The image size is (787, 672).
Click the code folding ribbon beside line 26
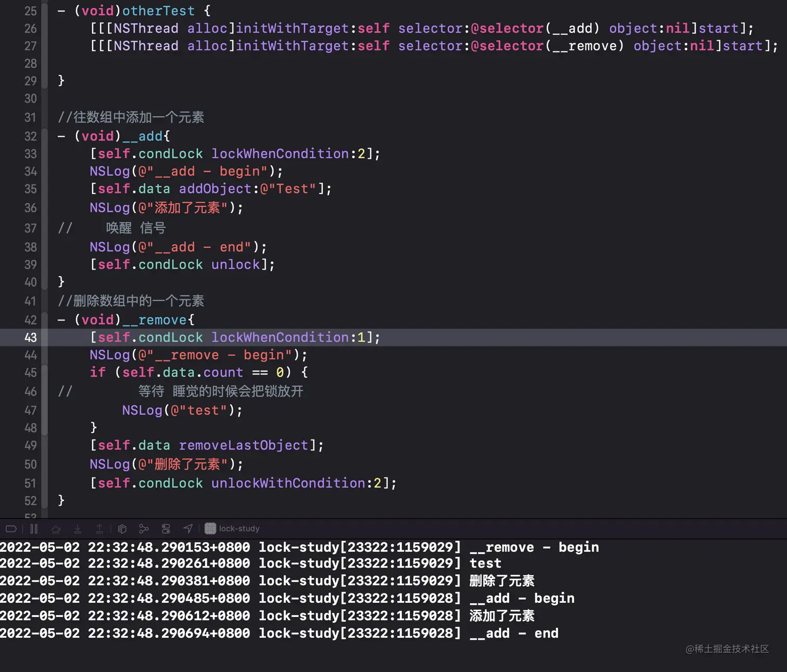pos(44,29)
